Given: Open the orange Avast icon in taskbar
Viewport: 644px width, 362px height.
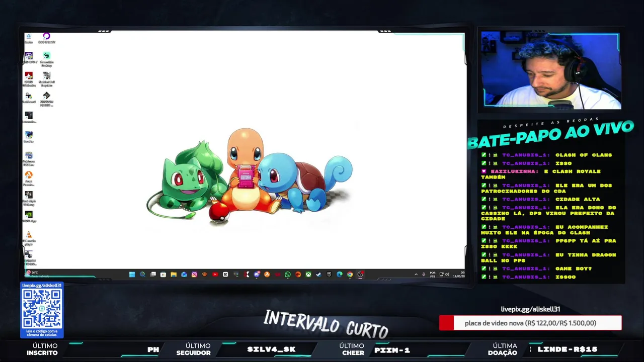Looking at the screenshot, I should 267,275.
